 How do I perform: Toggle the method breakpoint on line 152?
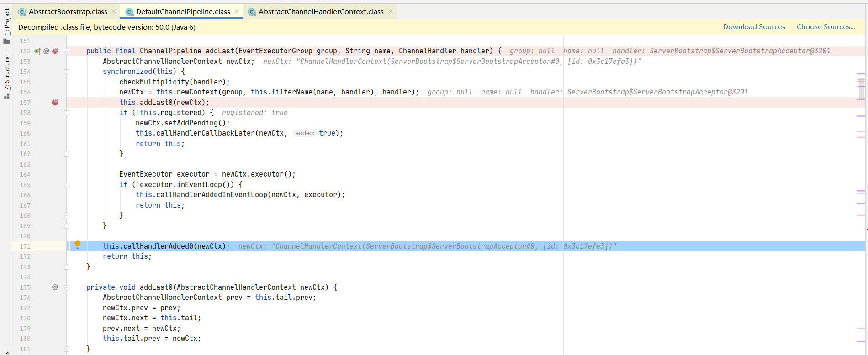tap(55, 51)
